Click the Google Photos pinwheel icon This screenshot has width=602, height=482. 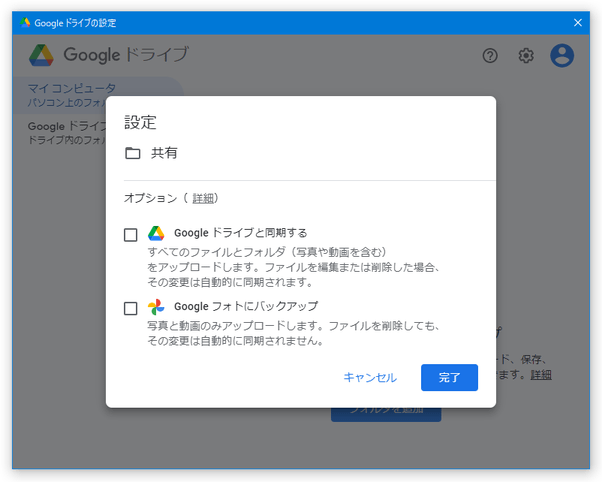click(156, 307)
